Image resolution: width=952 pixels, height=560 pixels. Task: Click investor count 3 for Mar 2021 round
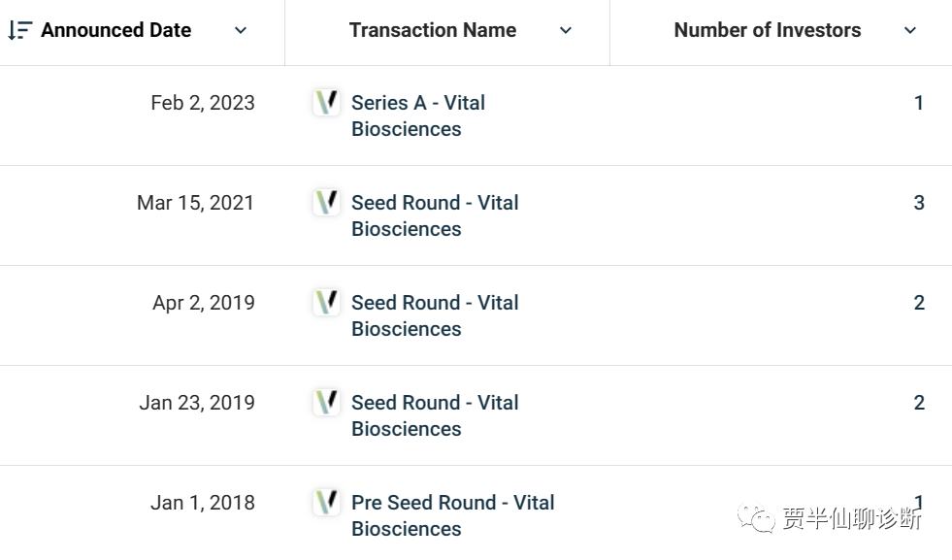pyautogui.click(x=918, y=203)
